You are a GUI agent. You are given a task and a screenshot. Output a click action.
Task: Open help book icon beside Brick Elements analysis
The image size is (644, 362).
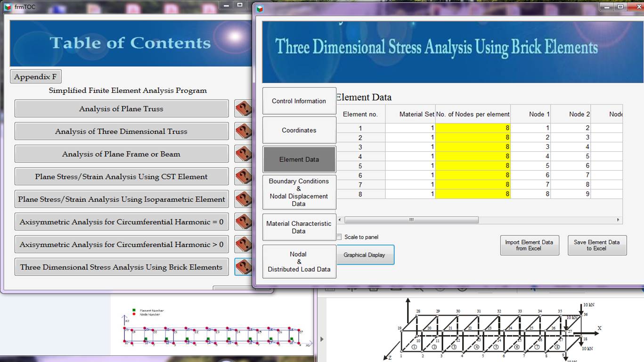243,267
